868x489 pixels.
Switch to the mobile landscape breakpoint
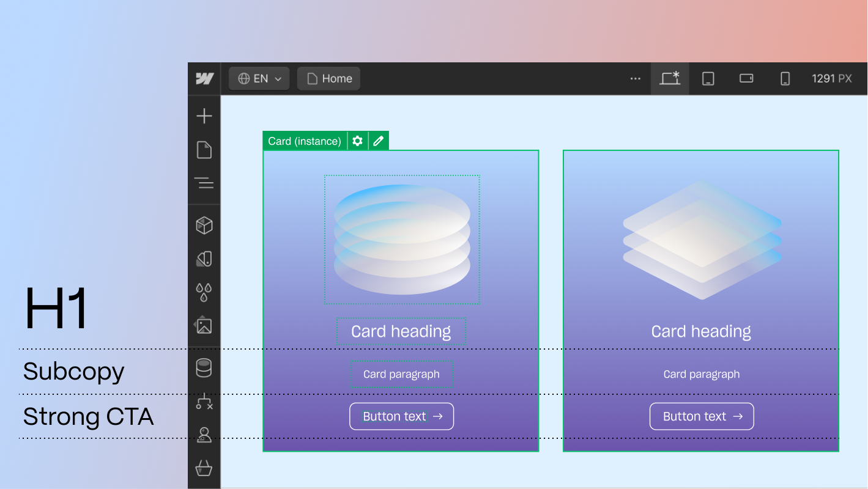pyautogui.click(x=746, y=78)
